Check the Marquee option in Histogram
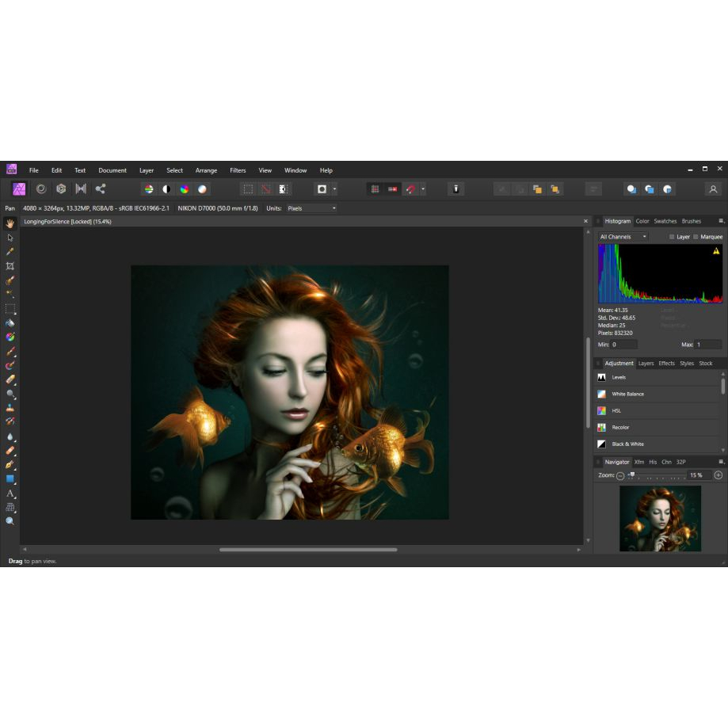 pyautogui.click(x=696, y=237)
